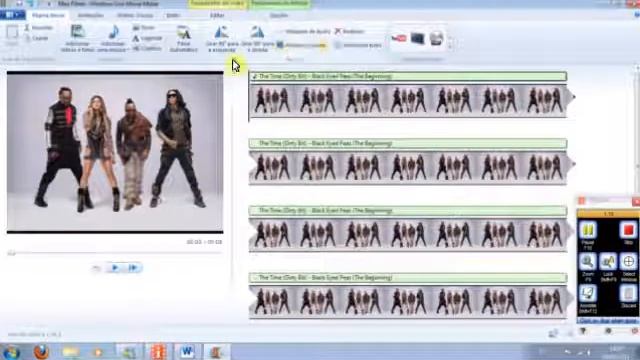Open the Efeitos Visuais ribbon tab
This screenshot has width=640, height=360.
(x=135, y=15)
